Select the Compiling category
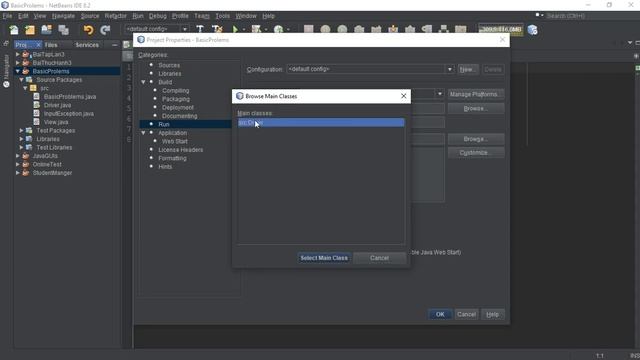This screenshot has height=360, width=640. [x=176, y=91]
